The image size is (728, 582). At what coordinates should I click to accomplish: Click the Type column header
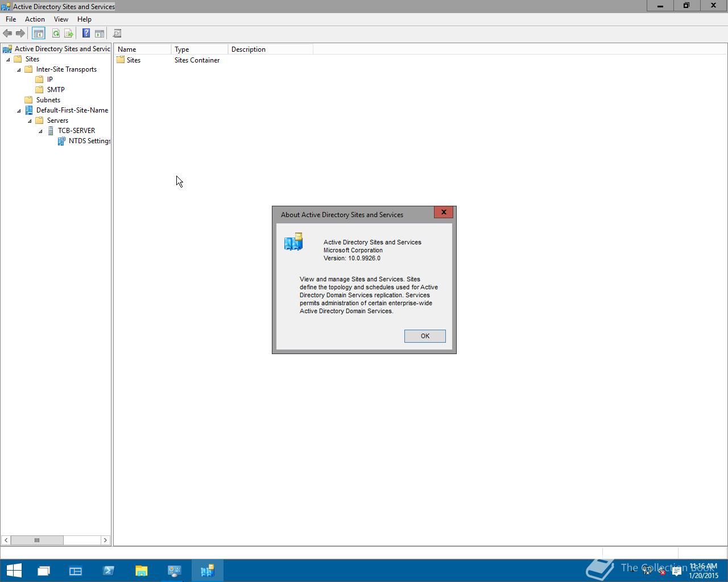point(199,49)
